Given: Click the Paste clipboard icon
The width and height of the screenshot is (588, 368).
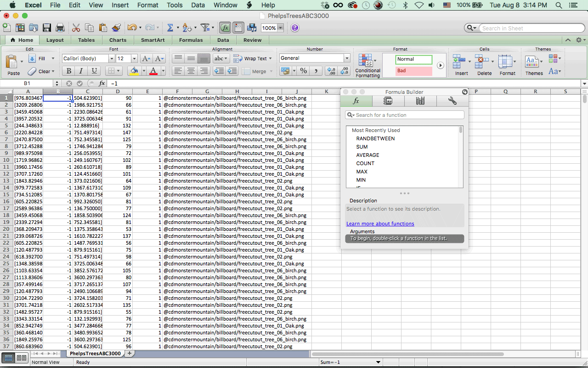Looking at the screenshot, I should point(12,61).
